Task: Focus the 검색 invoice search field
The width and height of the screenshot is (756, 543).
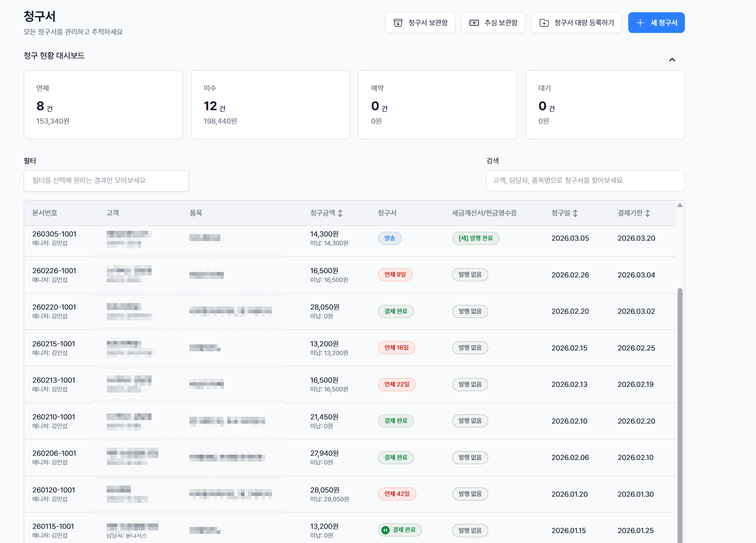Action: pyautogui.click(x=585, y=181)
